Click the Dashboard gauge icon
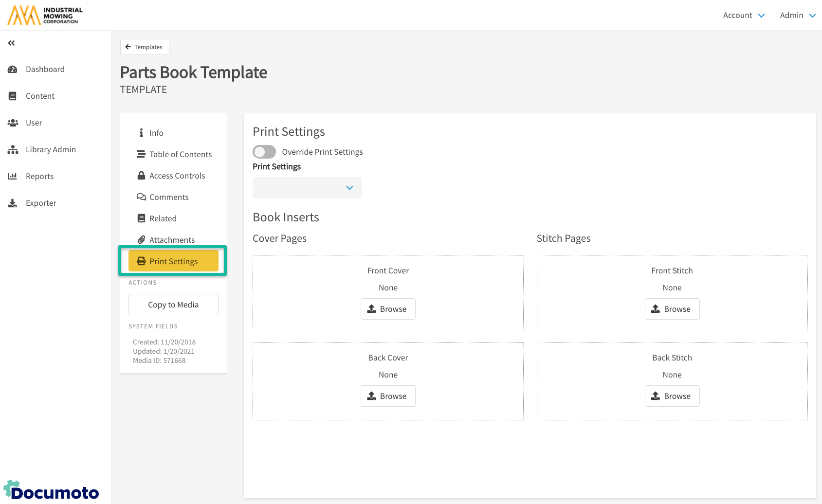822x504 pixels. tap(13, 70)
